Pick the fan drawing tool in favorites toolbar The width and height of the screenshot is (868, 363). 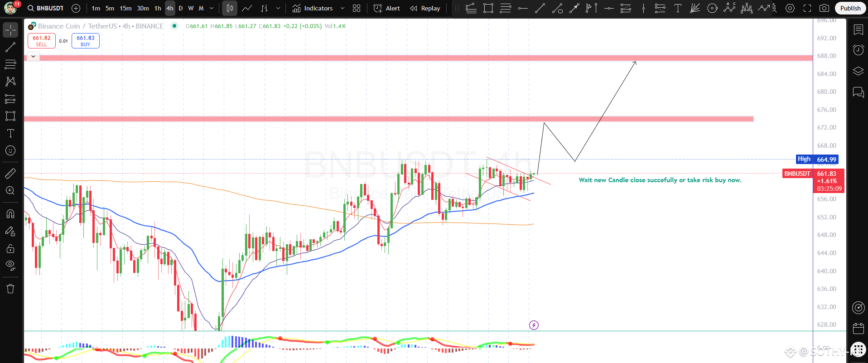[695, 8]
